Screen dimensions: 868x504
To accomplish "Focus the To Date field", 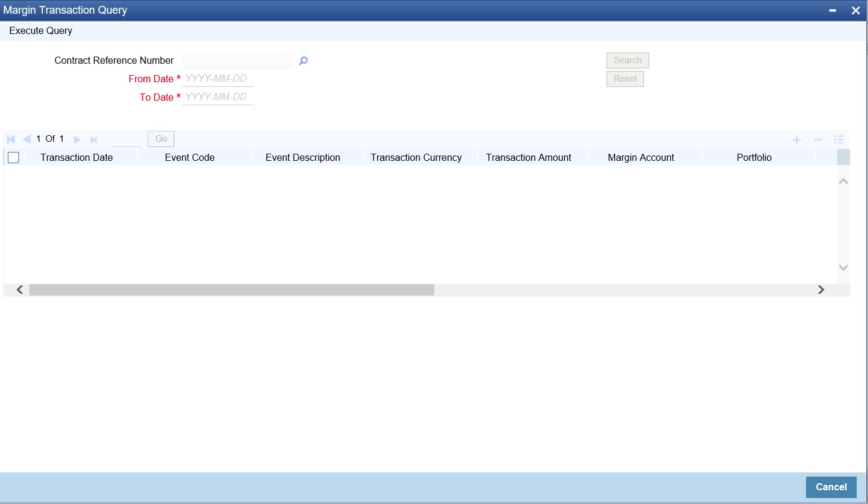I will (218, 97).
